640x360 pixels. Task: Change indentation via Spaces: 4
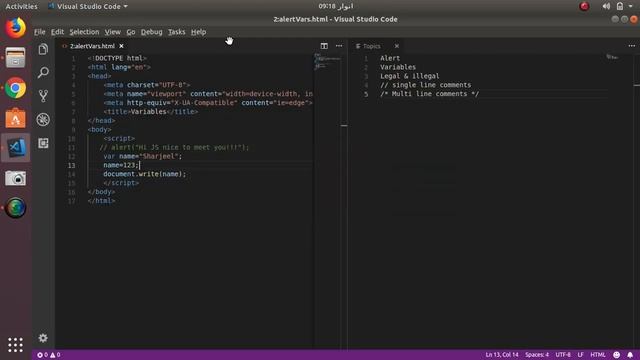tap(537, 355)
